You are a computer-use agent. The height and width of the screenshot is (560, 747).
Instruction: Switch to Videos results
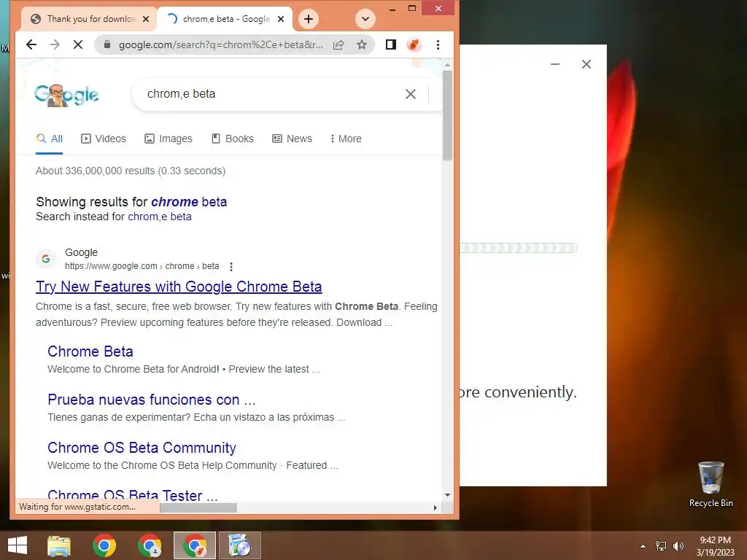pos(104,139)
